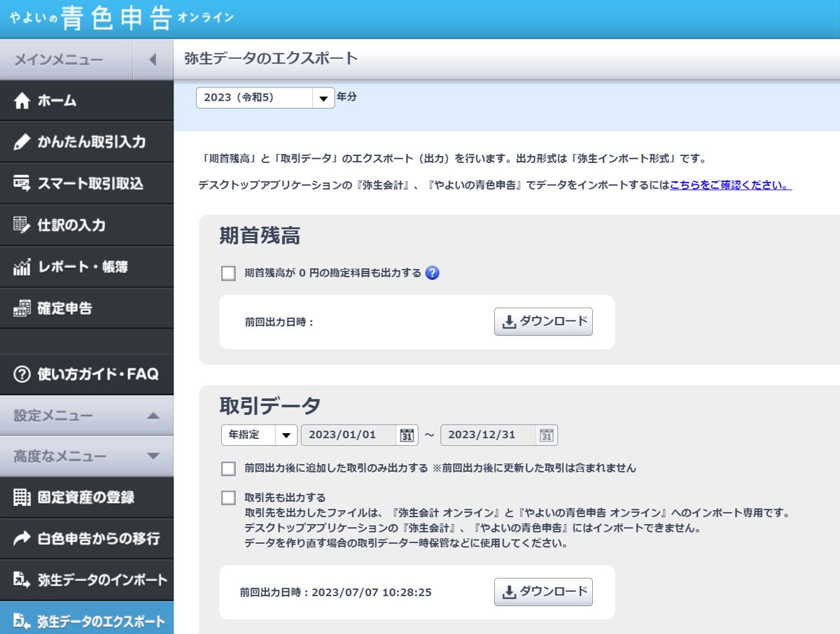
Task: Check the 取引先も出力する option
Action: (228, 498)
